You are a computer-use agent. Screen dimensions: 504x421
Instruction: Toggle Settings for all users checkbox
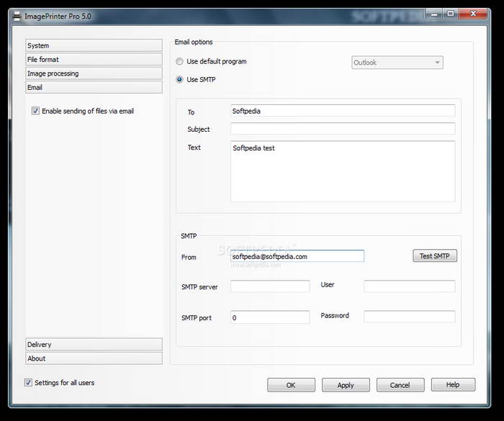[28, 382]
